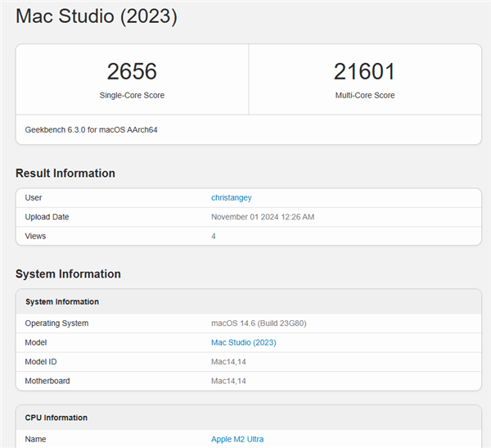The image size is (491, 448).
Task: Click the multi-core score value 21601
Action: (364, 71)
